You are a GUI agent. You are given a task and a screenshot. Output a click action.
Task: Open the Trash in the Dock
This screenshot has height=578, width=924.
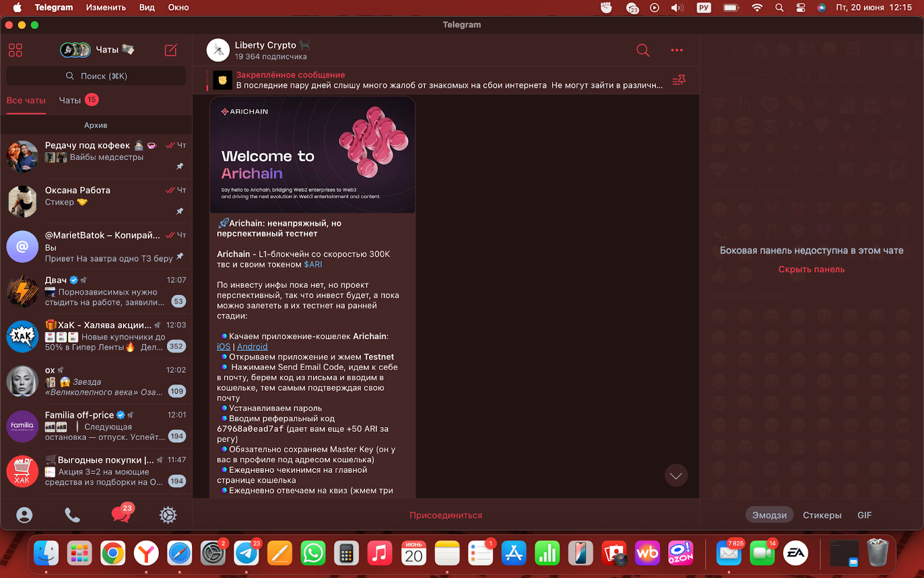877,554
